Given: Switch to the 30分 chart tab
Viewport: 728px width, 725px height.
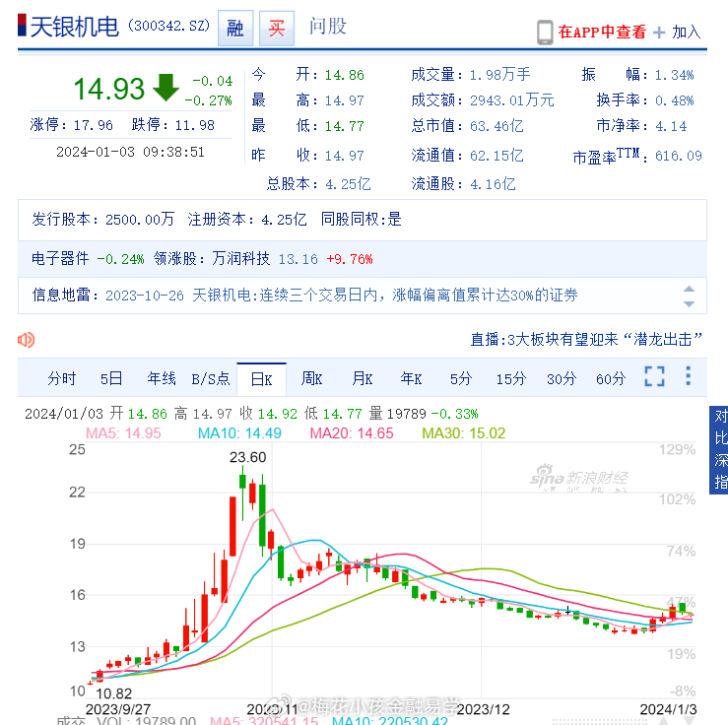Looking at the screenshot, I should [562, 378].
